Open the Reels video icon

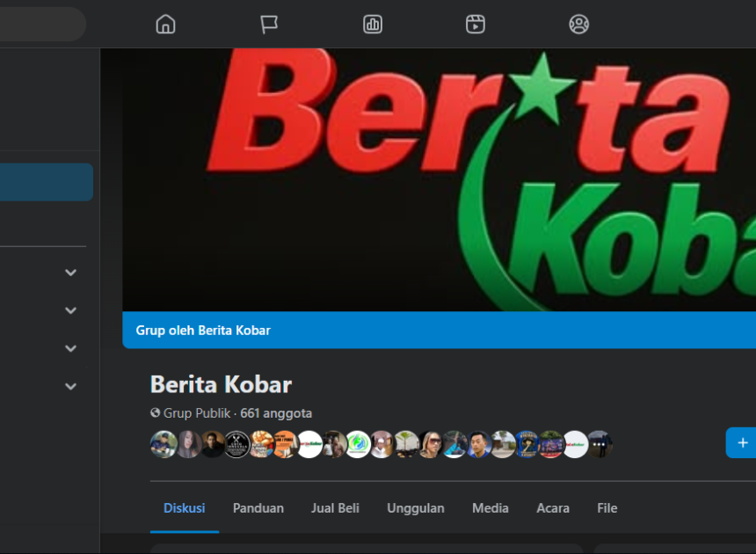click(x=475, y=24)
